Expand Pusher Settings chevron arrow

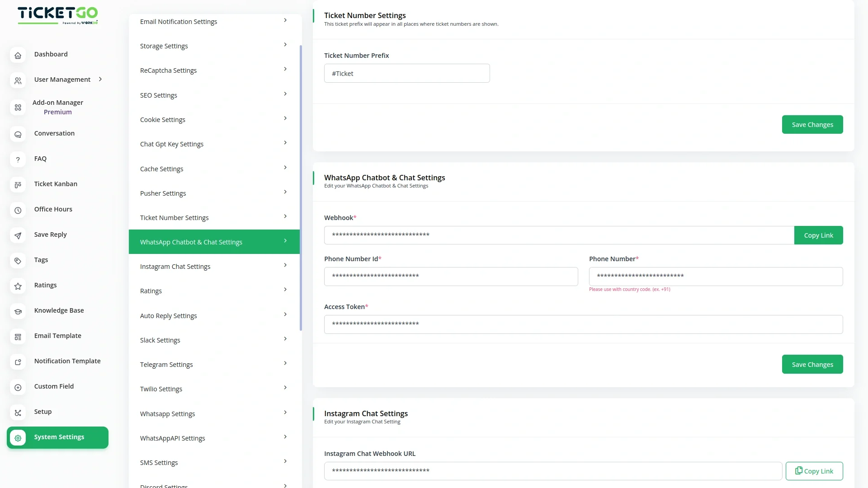285,192
